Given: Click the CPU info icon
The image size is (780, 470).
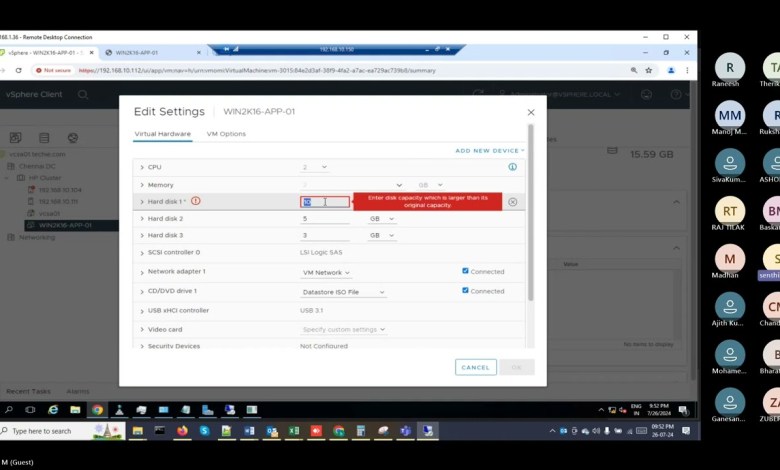Looking at the screenshot, I should pos(512,167).
